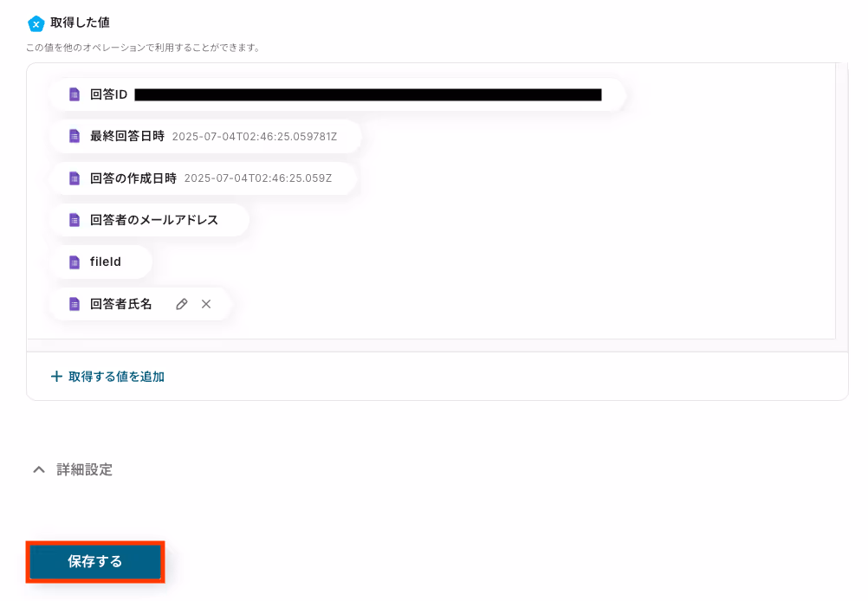Click the document icon next to 最終回答日時
Screen dimensions: 868x601
(x=74, y=136)
